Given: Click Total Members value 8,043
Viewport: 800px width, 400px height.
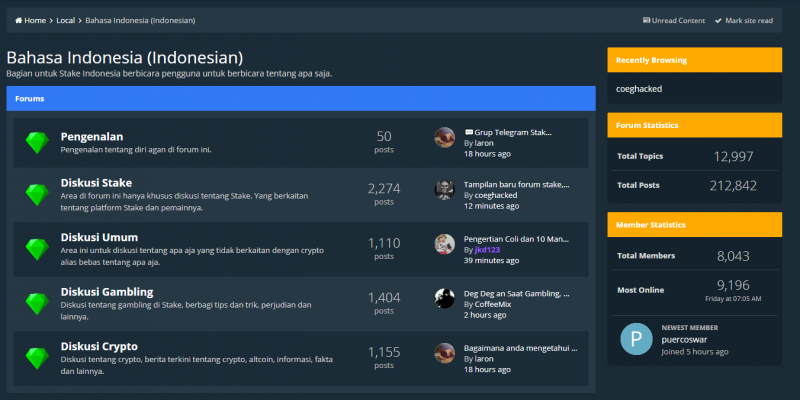Looking at the screenshot, I should 733,256.
